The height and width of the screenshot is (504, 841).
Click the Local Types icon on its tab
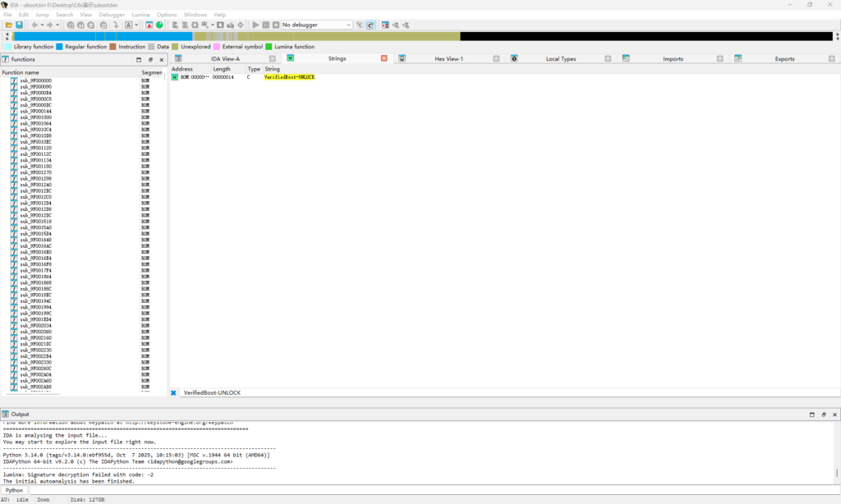coord(513,58)
